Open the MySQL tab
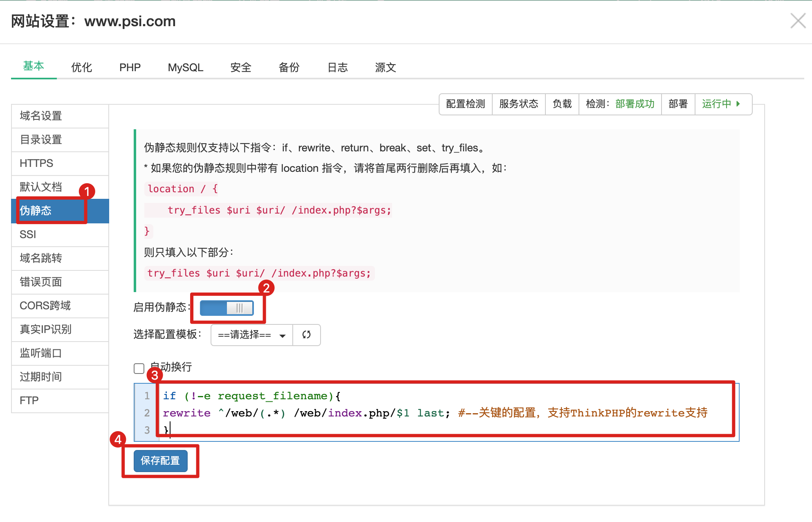Screen dimensions: 812x522 tap(185, 67)
